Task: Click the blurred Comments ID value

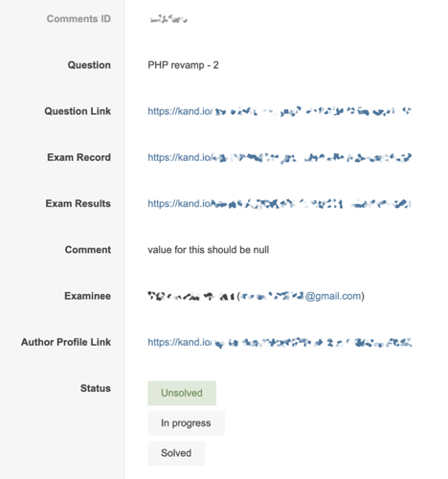Action: [168, 19]
